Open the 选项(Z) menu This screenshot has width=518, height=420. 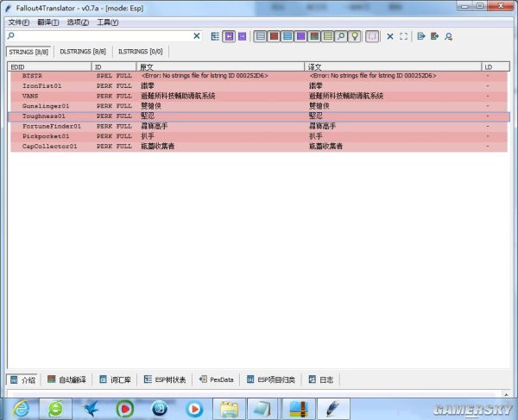click(x=78, y=22)
